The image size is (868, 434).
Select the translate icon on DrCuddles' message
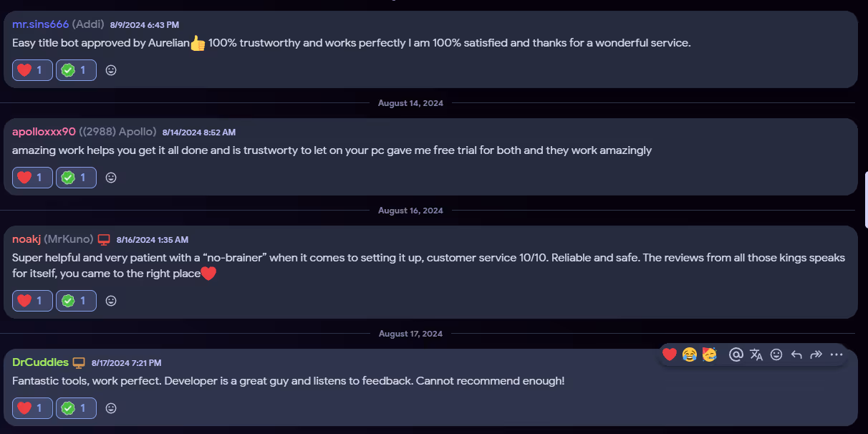[x=756, y=354]
